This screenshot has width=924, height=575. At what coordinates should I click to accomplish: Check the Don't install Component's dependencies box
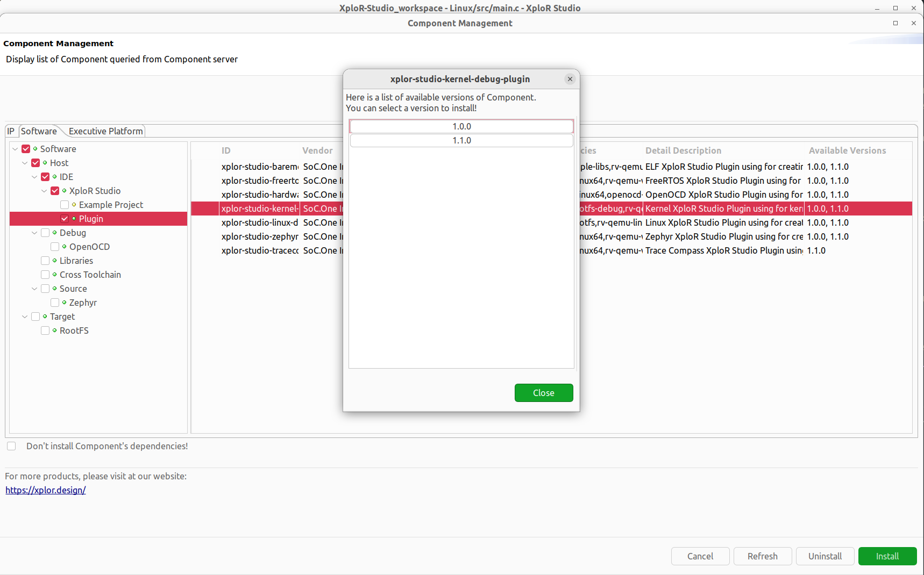(x=11, y=446)
